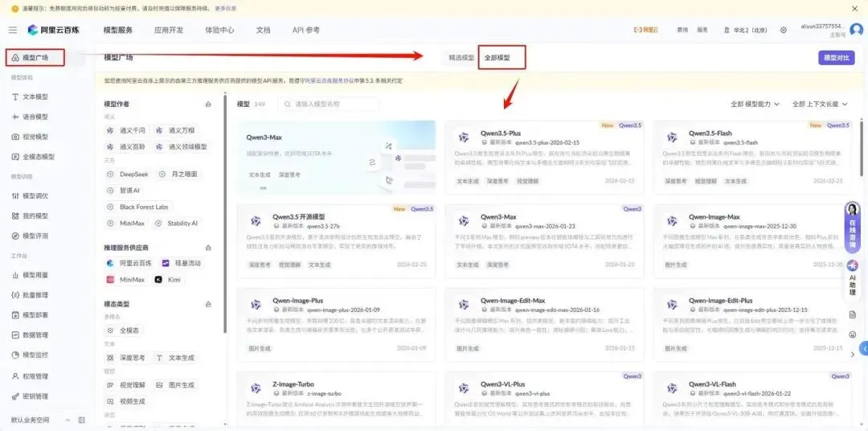Filter by provider 硅基流动
The height and width of the screenshot is (431, 868).
click(181, 263)
